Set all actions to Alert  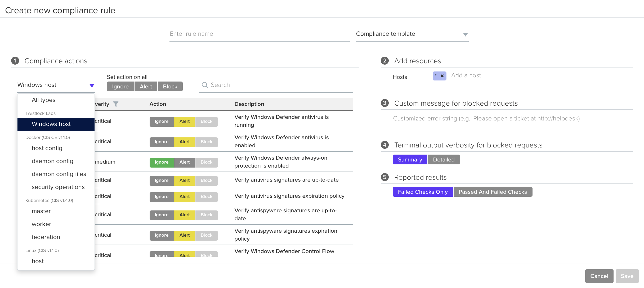coord(146,87)
